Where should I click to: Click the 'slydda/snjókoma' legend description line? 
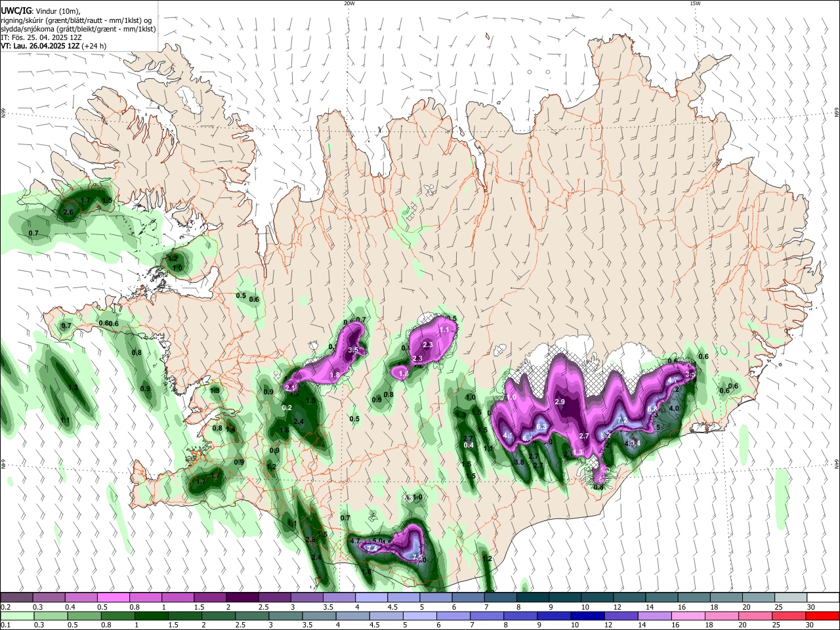click(78, 29)
